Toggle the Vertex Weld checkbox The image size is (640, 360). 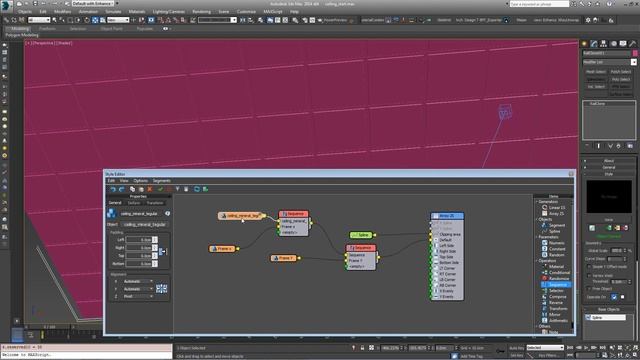point(589,276)
